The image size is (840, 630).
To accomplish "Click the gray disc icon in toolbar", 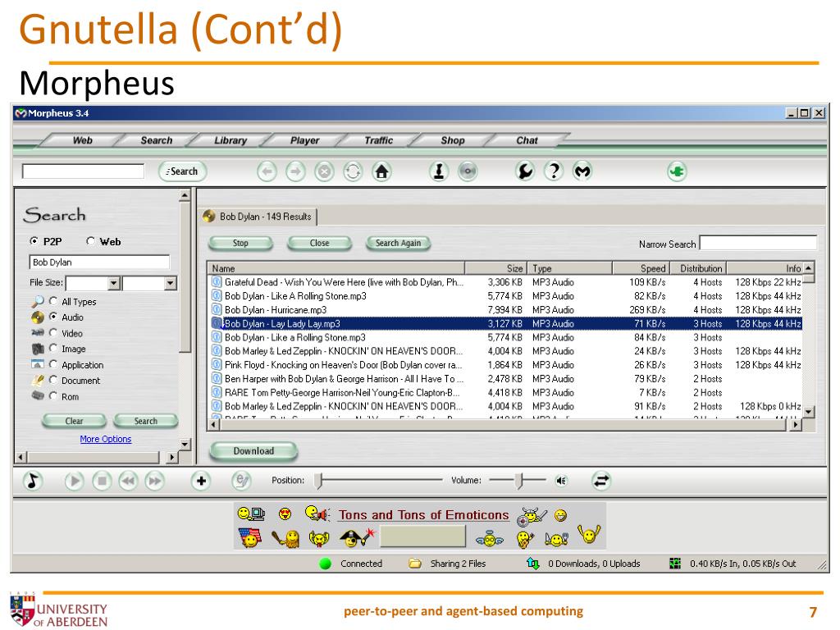I will (x=468, y=172).
